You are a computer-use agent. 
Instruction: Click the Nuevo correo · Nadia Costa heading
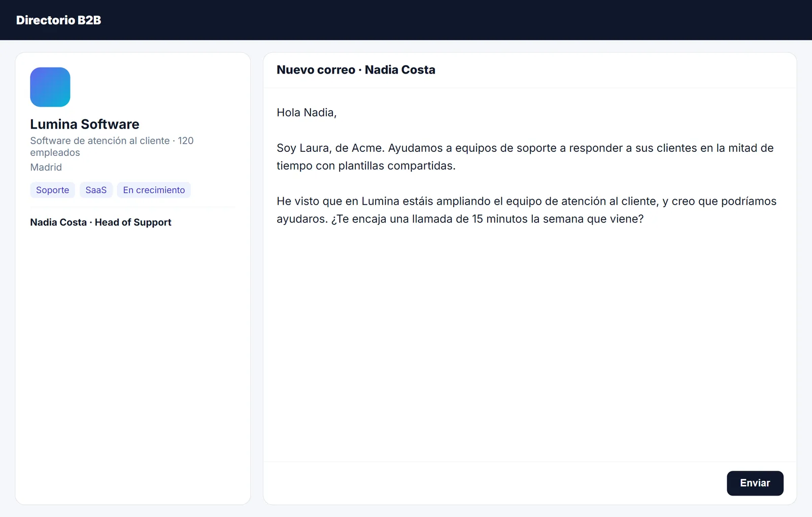point(356,70)
